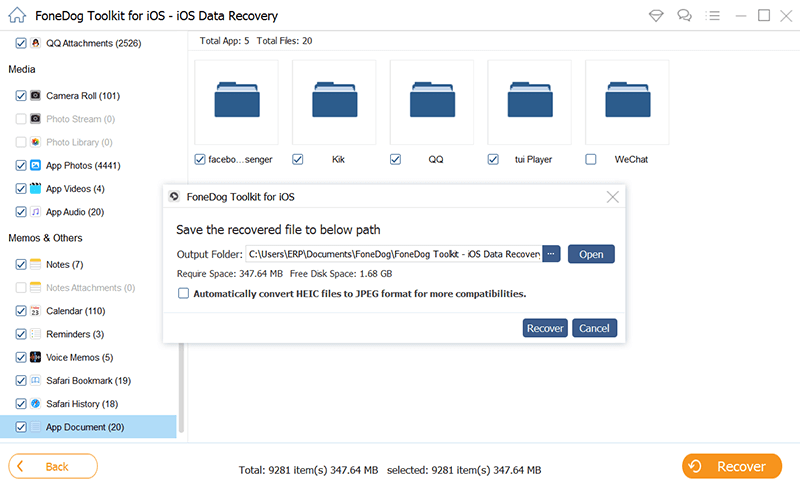The height and width of the screenshot is (489, 800).
Task: Uncheck the QQ folder checkbox
Action: click(395, 159)
